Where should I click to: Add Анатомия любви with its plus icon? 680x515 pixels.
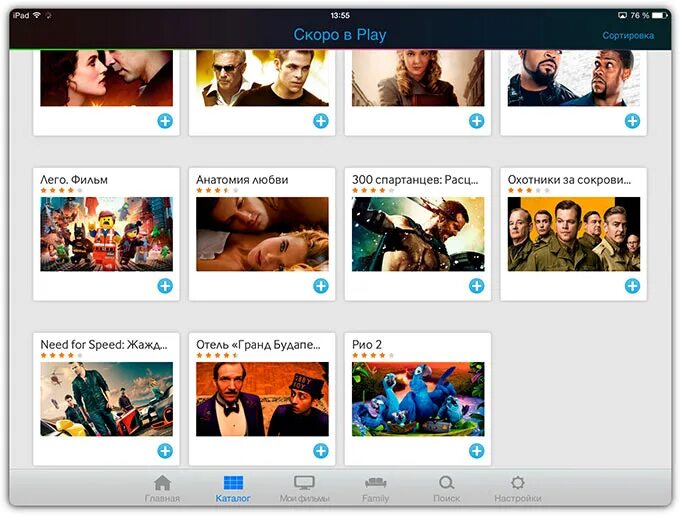pyautogui.click(x=320, y=286)
